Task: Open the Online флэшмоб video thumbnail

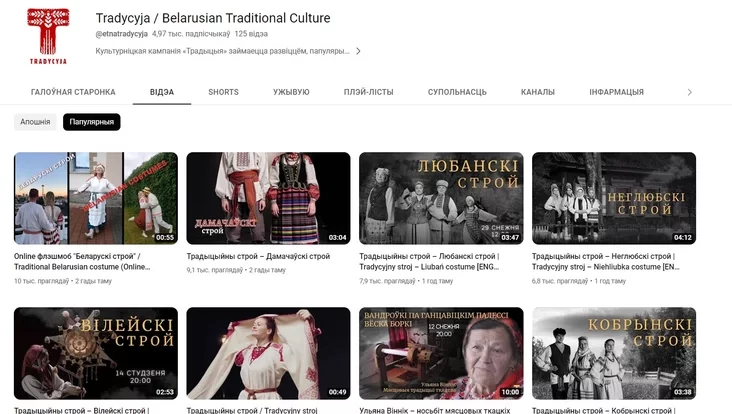Action: point(96,198)
